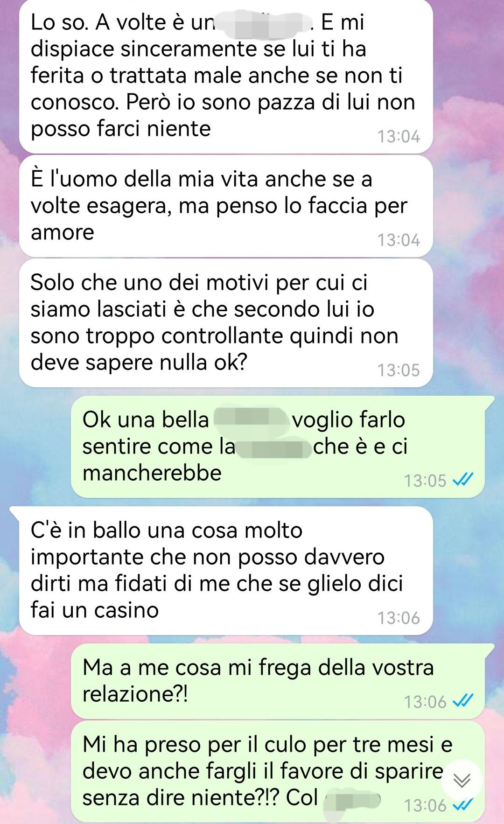This screenshot has height=824, width=504.
Task: Tap the 13:04 timestamp on first message
Action: coord(399,137)
